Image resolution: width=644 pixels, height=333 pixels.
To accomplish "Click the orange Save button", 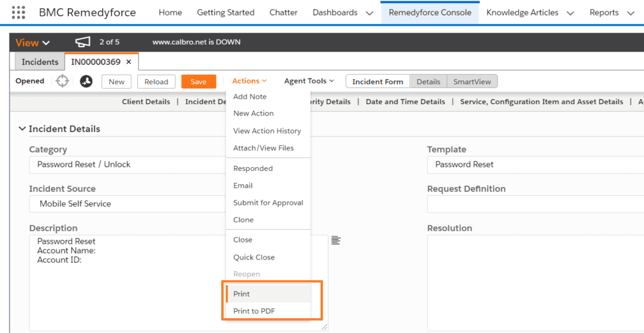I will [199, 82].
